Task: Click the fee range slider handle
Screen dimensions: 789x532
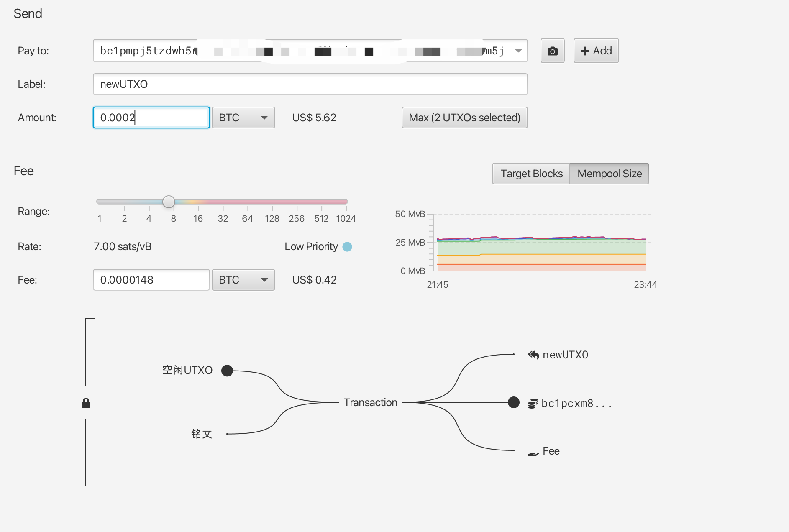Action: point(169,202)
